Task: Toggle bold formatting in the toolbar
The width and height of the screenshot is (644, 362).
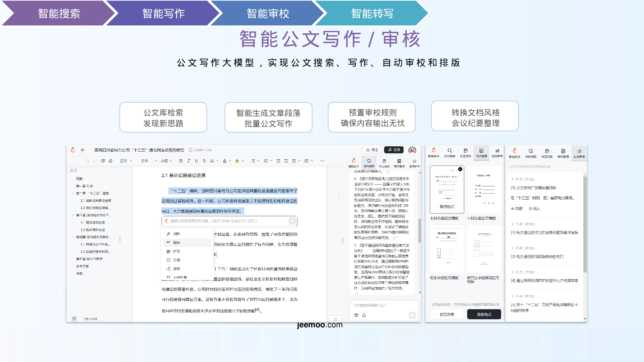Action: coord(181,161)
